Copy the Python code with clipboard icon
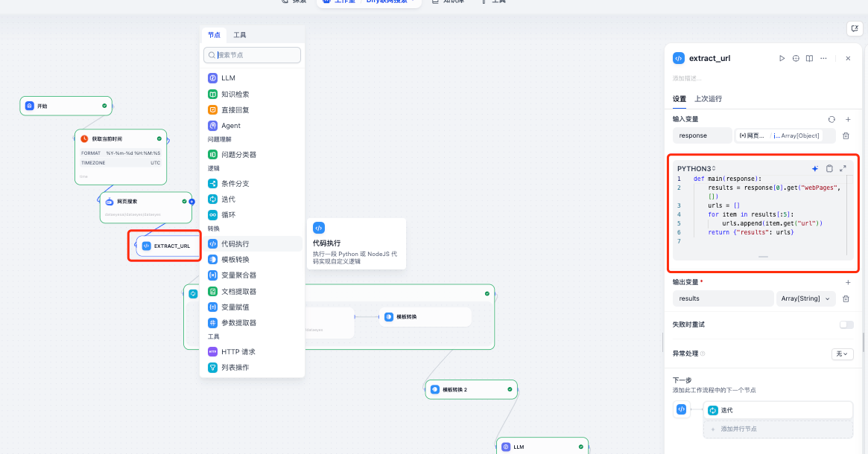The image size is (868, 454). click(x=829, y=169)
